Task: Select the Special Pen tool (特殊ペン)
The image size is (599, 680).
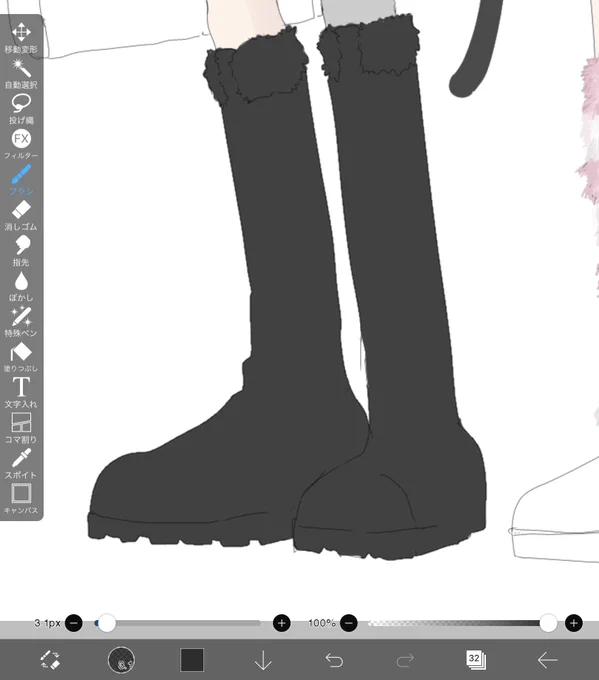Action: coord(21,322)
